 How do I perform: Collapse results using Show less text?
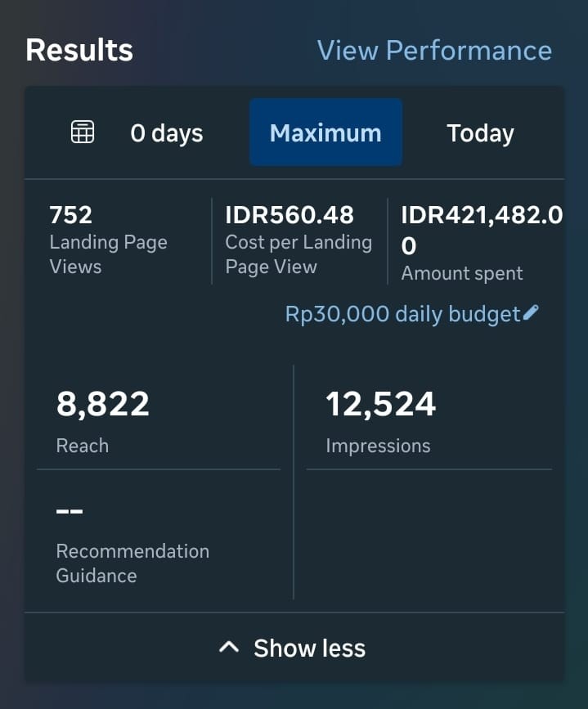point(309,648)
